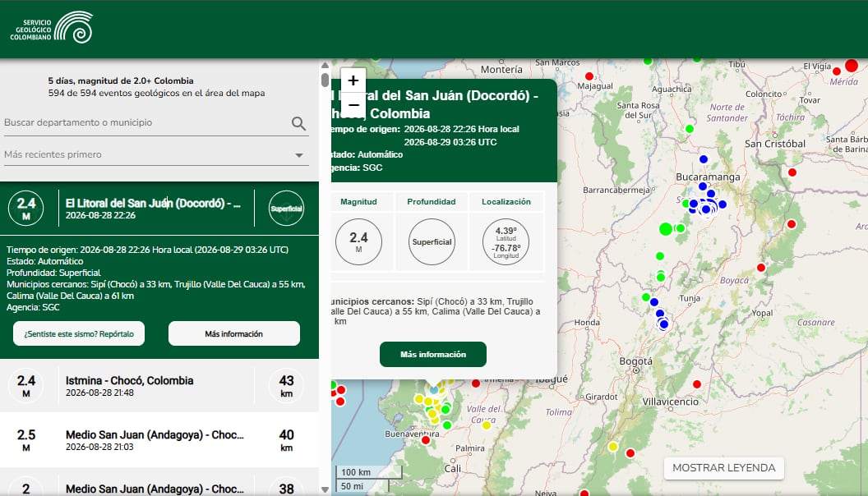
Task: Click the Superficial depth badge in selected event
Action: pyautogui.click(x=286, y=209)
